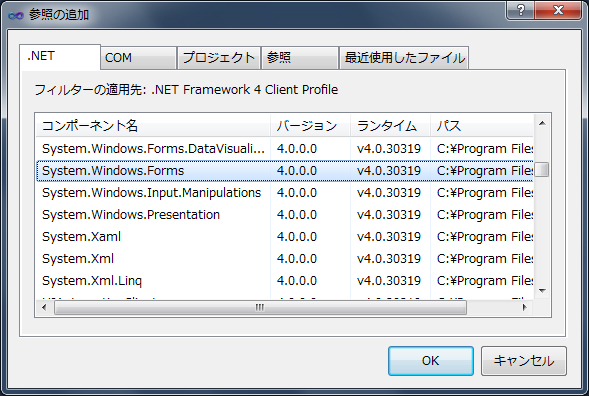
Task: Click the vertical scrollbar thumb
Action: point(542,169)
